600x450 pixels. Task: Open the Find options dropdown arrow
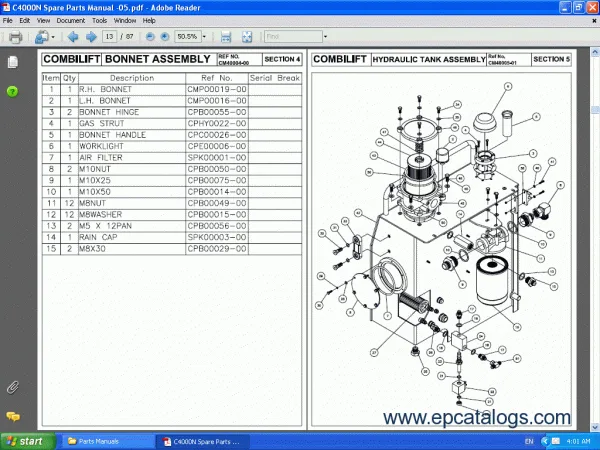click(325, 37)
